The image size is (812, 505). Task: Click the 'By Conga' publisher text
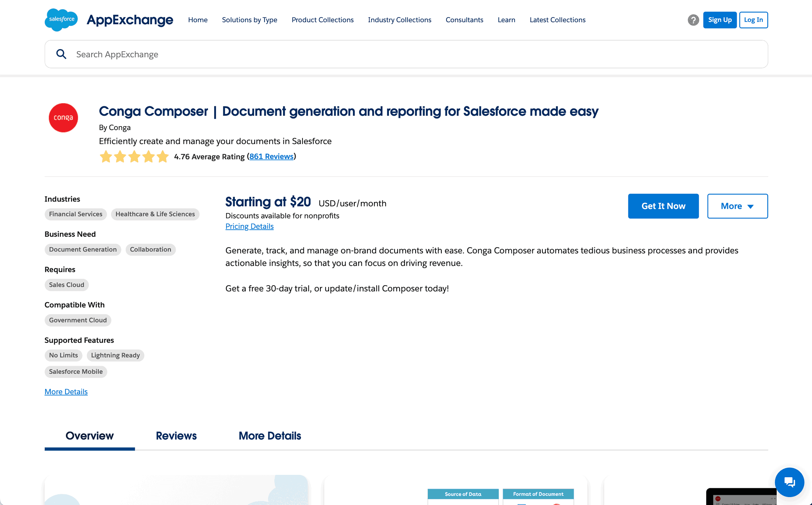(115, 128)
